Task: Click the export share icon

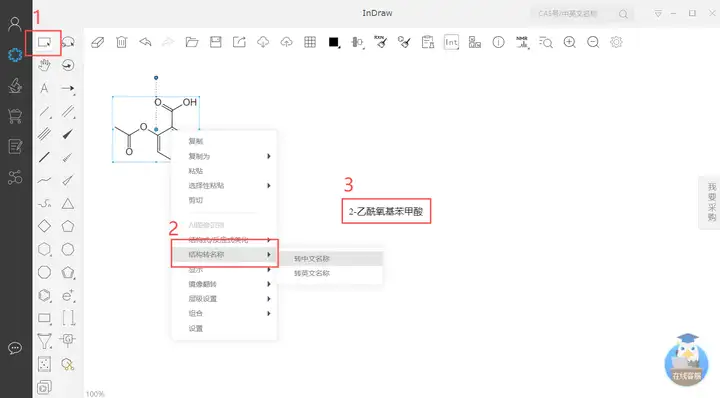Action: 239,42
